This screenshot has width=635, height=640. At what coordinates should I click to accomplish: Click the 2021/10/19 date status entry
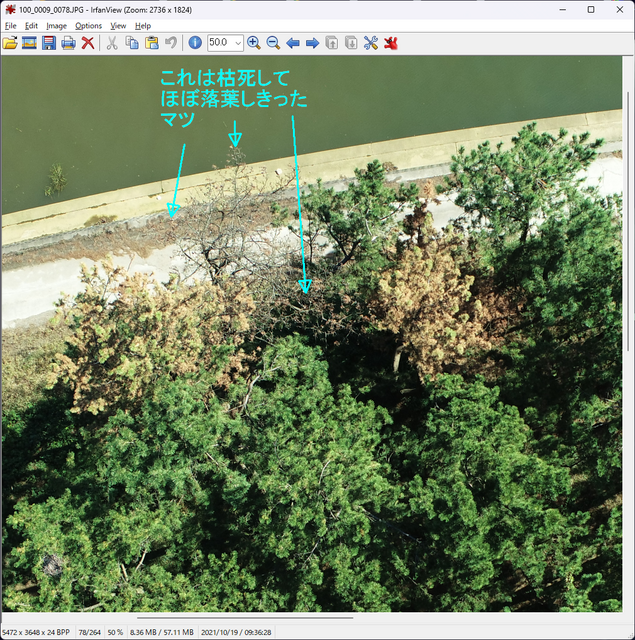pyautogui.click(x=236, y=632)
